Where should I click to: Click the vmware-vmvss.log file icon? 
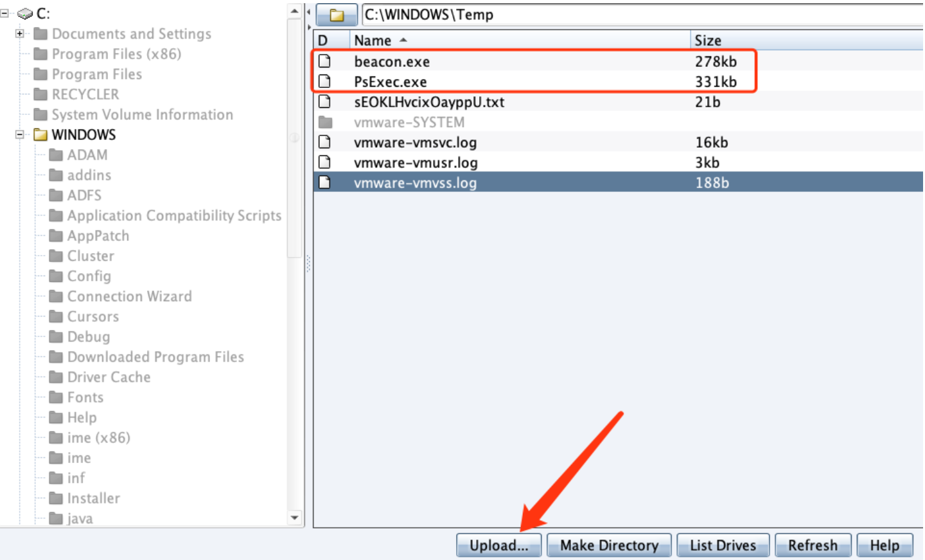(325, 183)
